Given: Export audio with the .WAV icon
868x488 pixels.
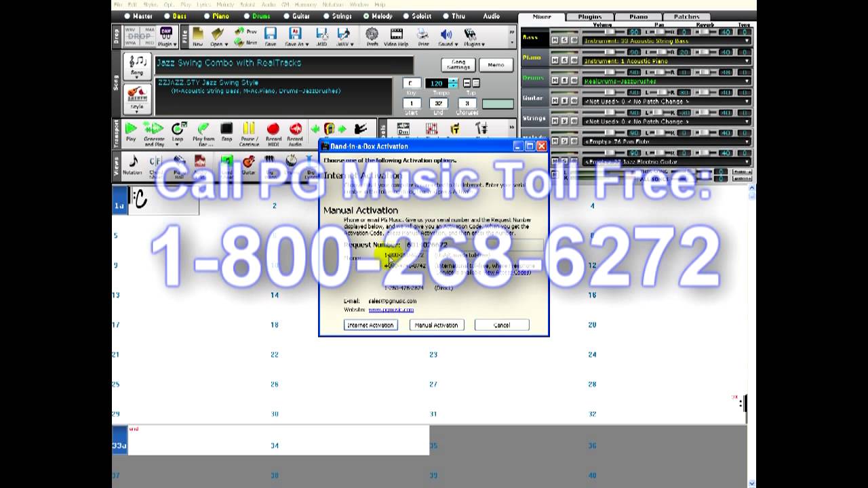Looking at the screenshot, I should (344, 37).
